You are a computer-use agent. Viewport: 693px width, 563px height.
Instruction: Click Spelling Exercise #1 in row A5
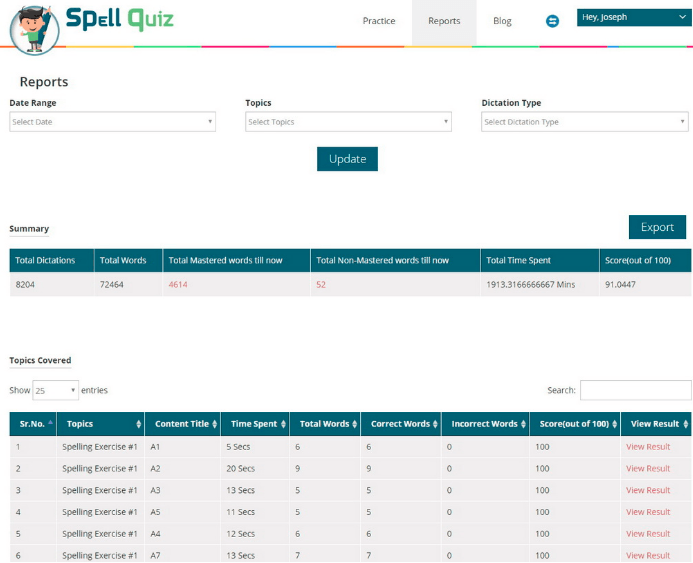coord(99,512)
